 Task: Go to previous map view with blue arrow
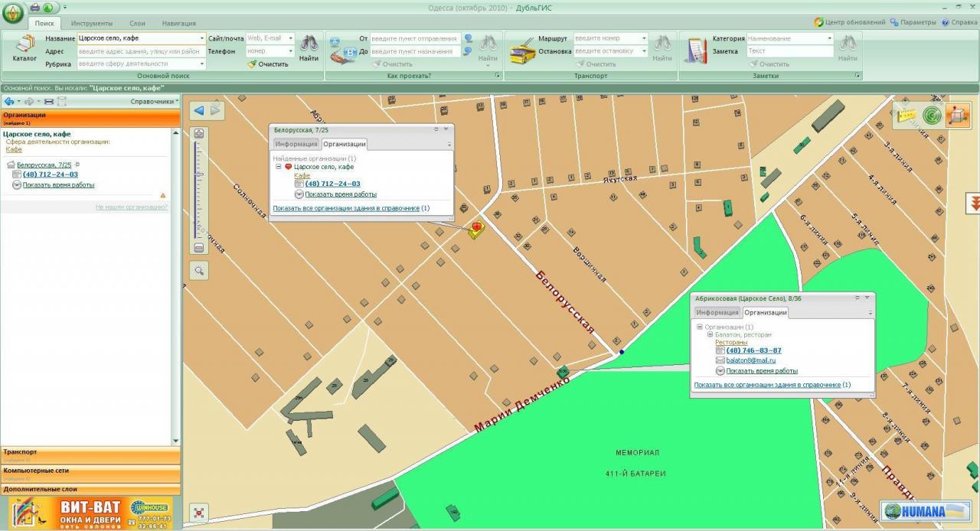199,111
